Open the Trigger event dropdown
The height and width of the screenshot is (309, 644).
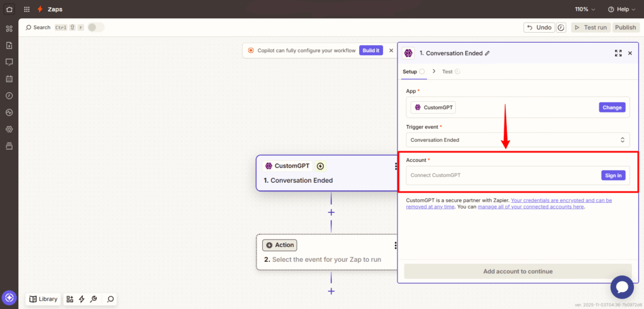pos(518,140)
